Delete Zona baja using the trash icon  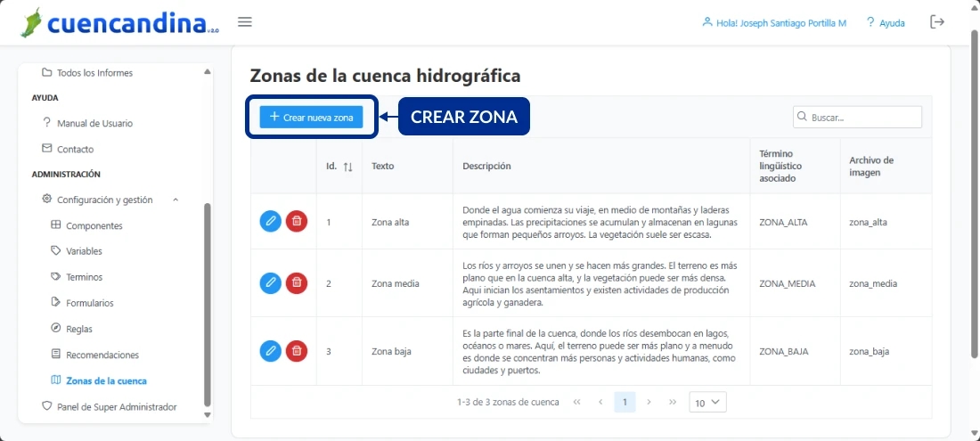tap(297, 351)
